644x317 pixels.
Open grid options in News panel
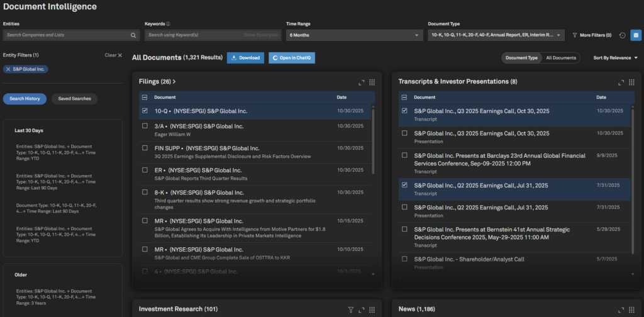(x=631, y=309)
